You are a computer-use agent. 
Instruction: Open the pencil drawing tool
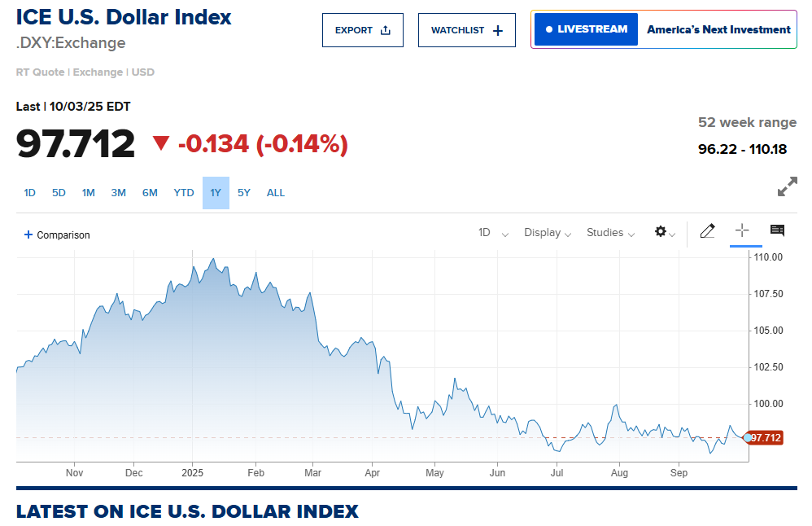pos(707,231)
